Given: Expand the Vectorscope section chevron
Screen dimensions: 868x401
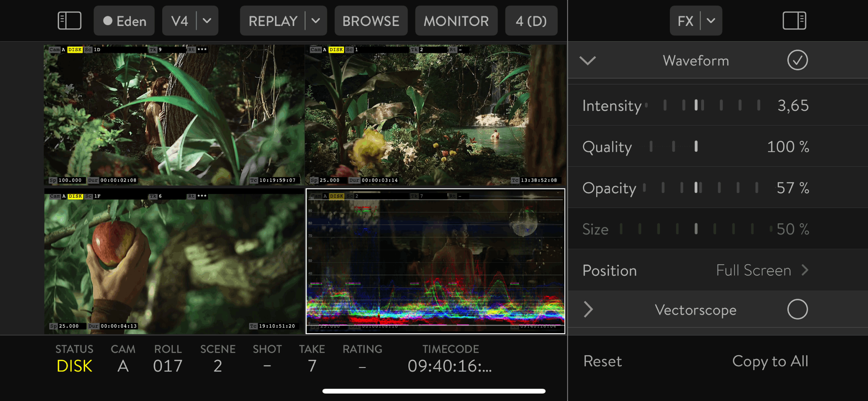Looking at the screenshot, I should coord(588,309).
